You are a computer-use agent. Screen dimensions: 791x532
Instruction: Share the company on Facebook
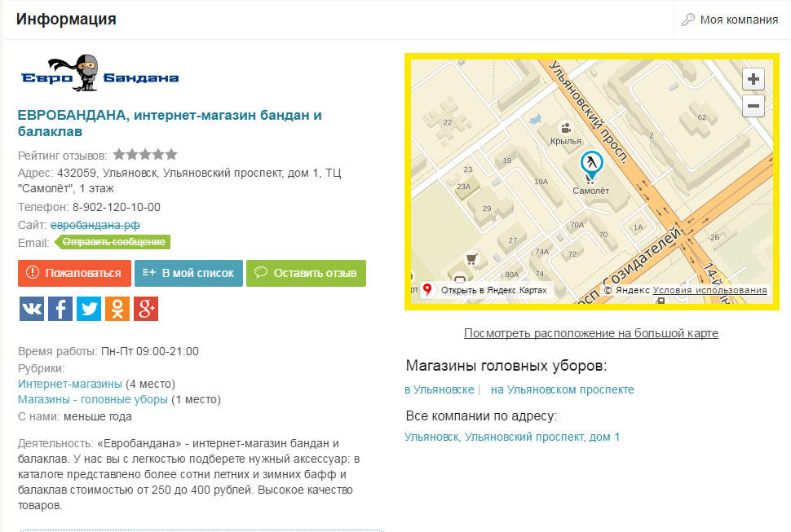pyautogui.click(x=60, y=308)
